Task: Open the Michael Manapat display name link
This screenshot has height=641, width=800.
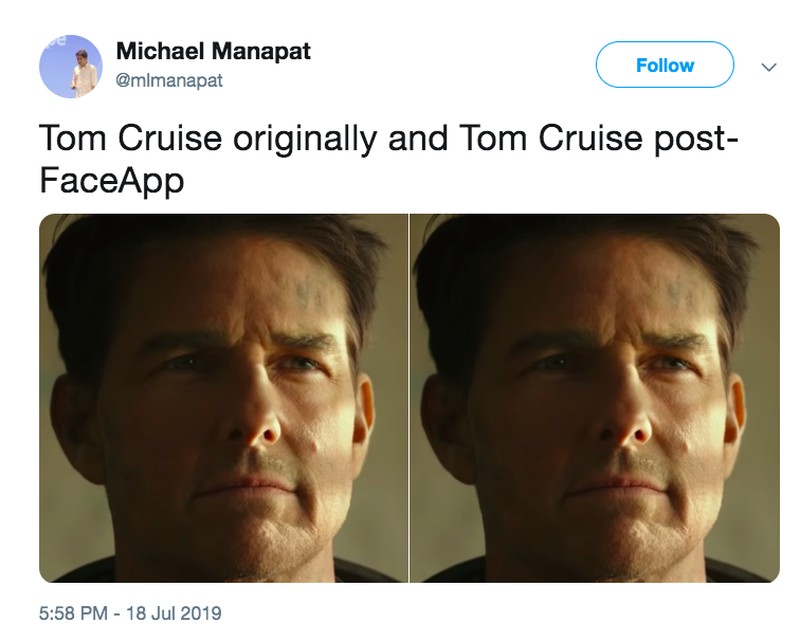Action: point(213,52)
